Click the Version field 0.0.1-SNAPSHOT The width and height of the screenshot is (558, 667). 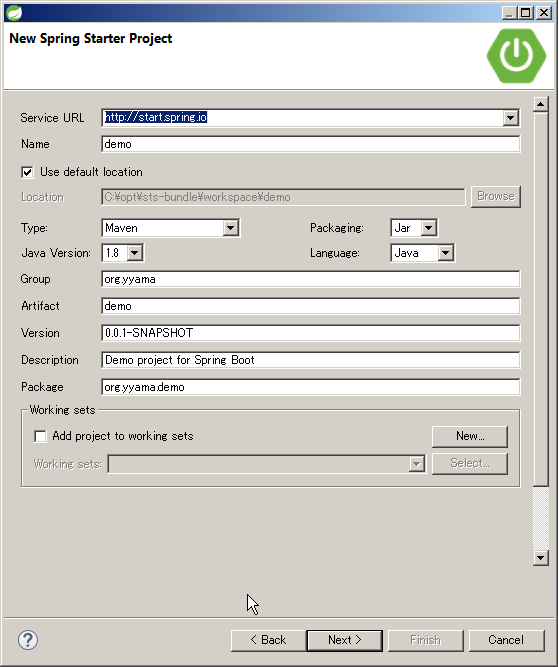(x=310, y=333)
